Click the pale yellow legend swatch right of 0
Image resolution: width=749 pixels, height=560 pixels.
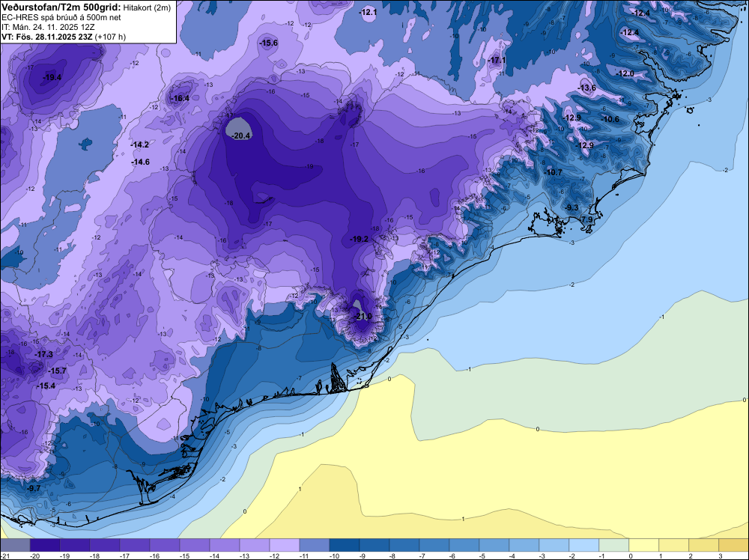643,545
